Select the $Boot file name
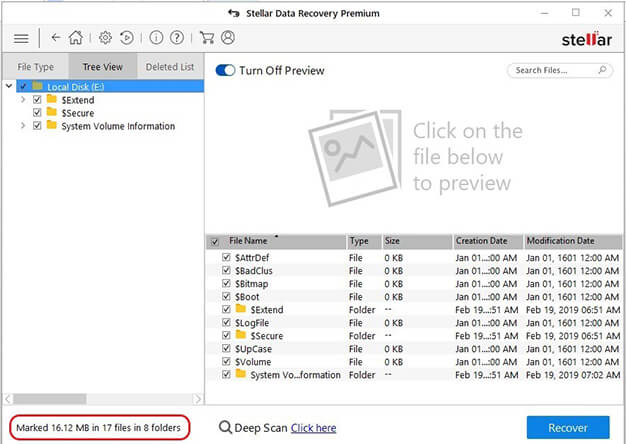The width and height of the screenshot is (626, 444). (247, 297)
